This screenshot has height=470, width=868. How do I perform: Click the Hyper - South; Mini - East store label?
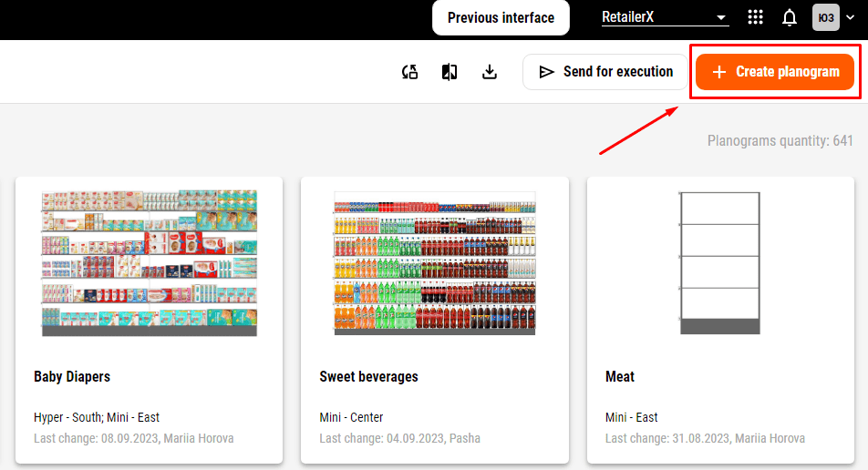click(97, 417)
